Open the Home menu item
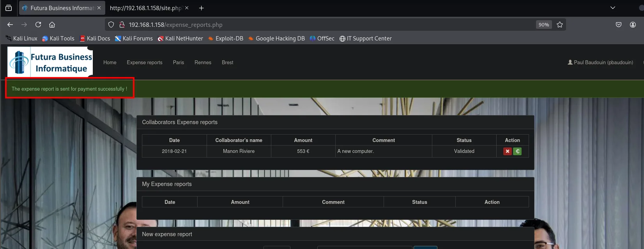The width and height of the screenshot is (644, 249). (x=110, y=63)
